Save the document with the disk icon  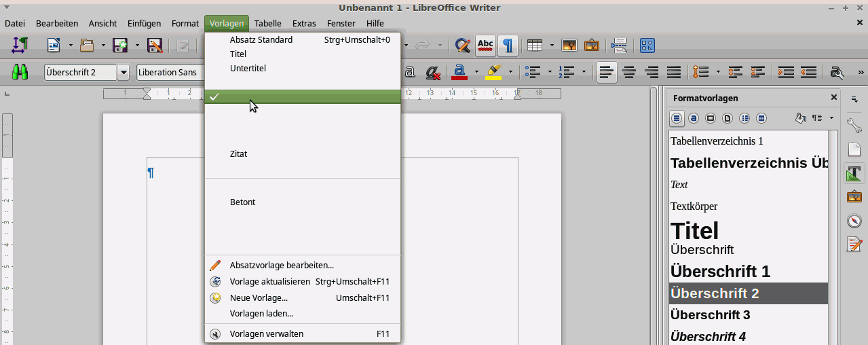pos(121,46)
